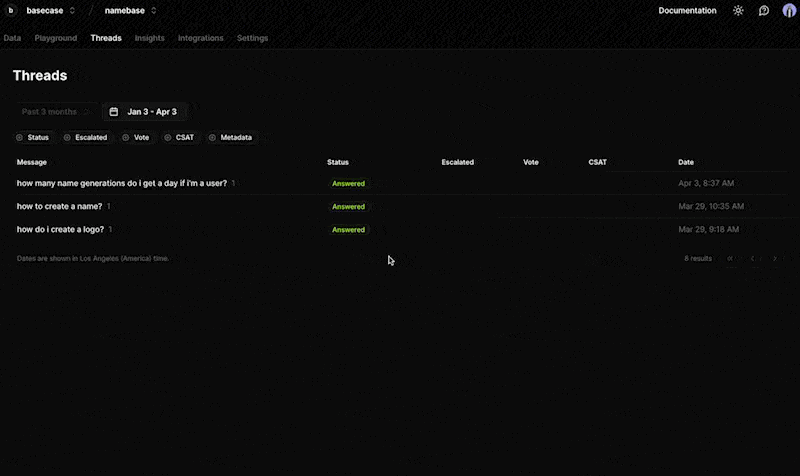Viewport: 800px width, 476px height.
Task: Open the Jan 3 - Apr 3 date picker
Action: pyautogui.click(x=144, y=112)
